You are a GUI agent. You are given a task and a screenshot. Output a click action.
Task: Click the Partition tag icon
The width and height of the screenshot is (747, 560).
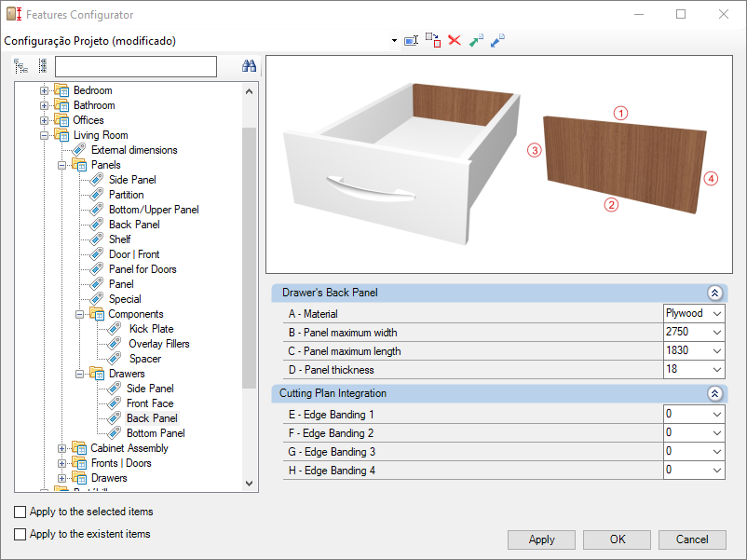(x=97, y=195)
